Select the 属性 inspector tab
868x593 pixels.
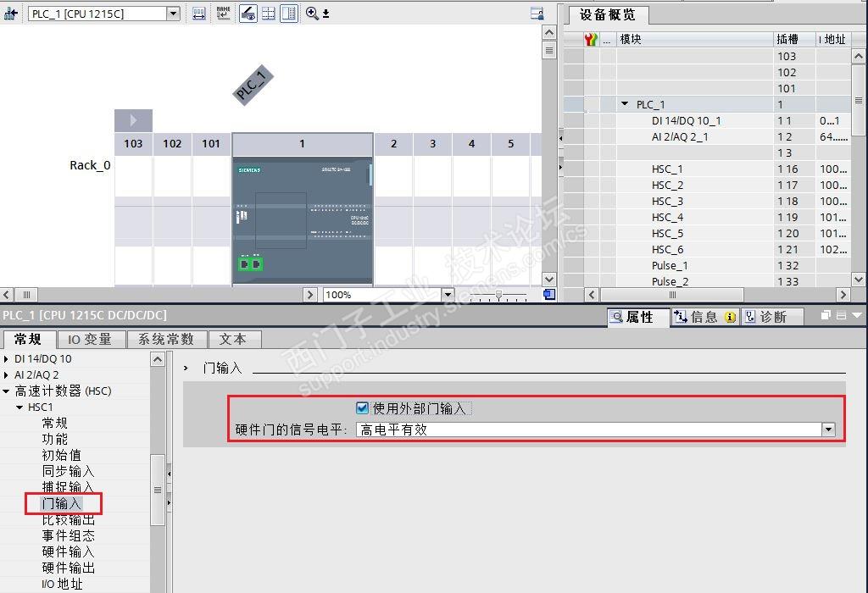pyautogui.click(x=638, y=317)
